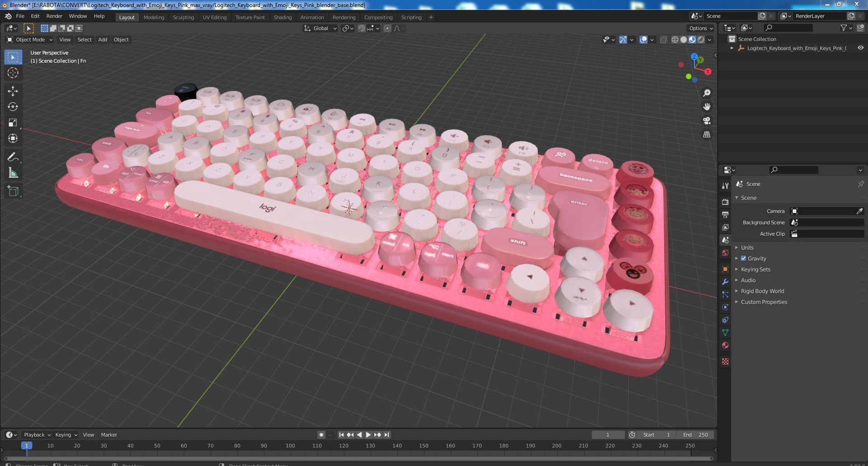This screenshot has width=868, height=466.
Task: Click the eyedropper in Camera field
Action: (x=859, y=211)
